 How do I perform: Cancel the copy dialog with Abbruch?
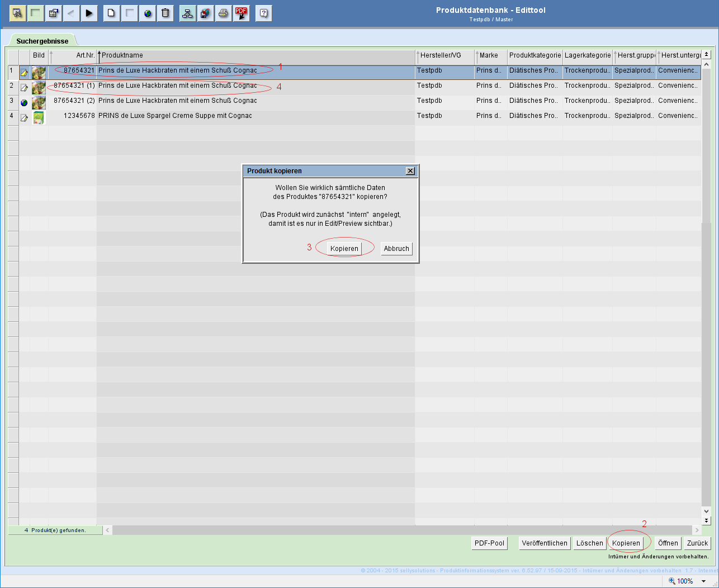tap(396, 249)
